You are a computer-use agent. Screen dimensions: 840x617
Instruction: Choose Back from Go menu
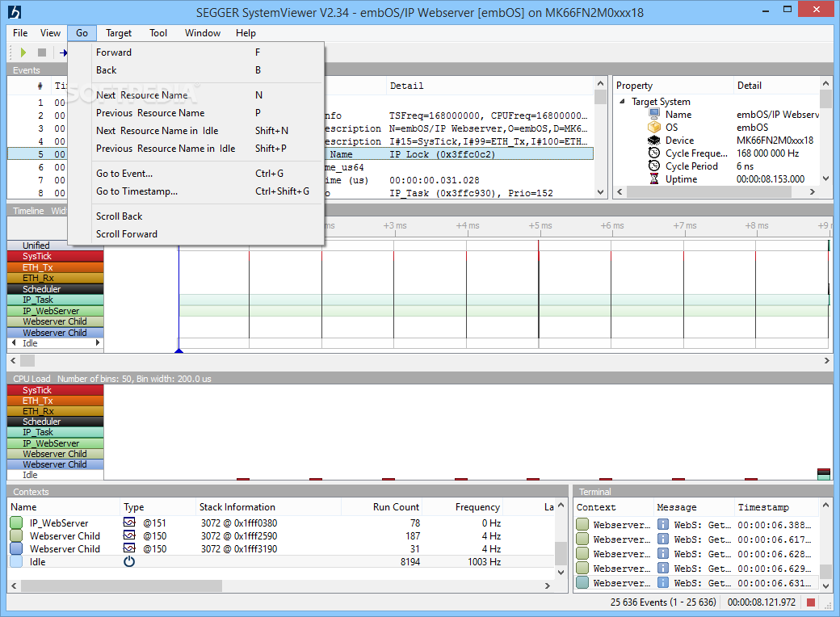(x=196, y=70)
